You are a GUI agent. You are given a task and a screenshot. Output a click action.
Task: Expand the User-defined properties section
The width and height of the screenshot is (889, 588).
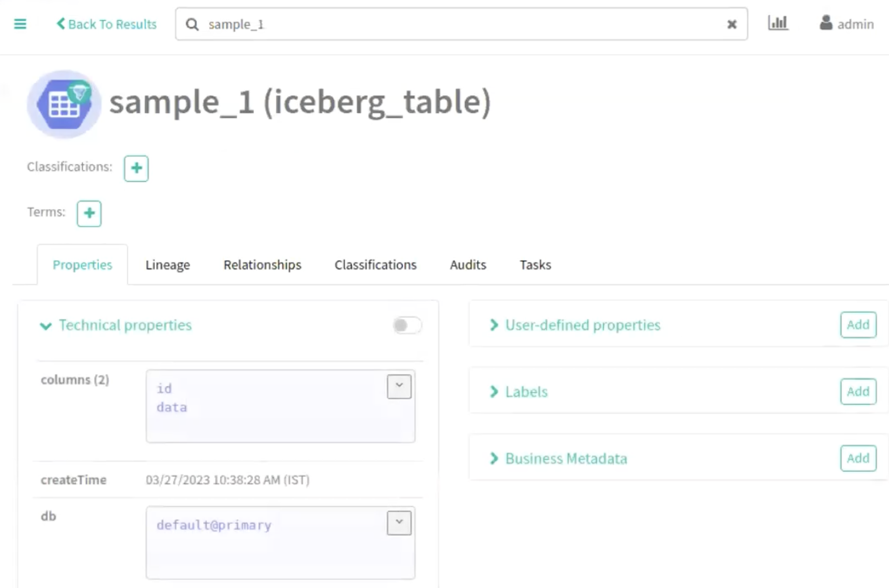click(x=494, y=325)
